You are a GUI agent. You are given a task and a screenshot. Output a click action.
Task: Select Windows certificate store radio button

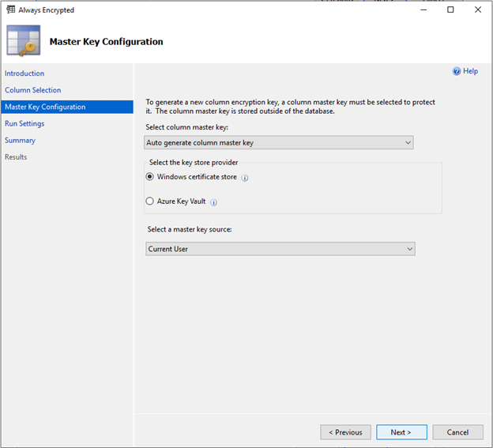150,177
